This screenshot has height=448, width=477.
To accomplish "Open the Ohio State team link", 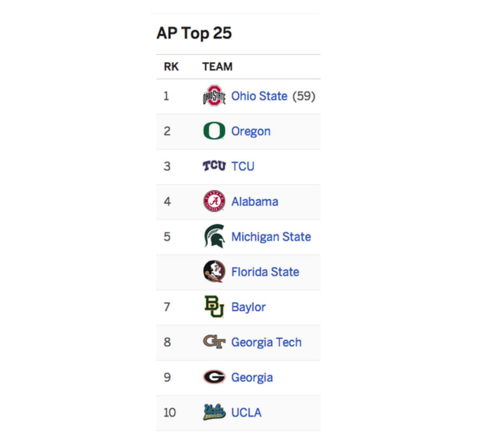I will pyautogui.click(x=259, y=96).
